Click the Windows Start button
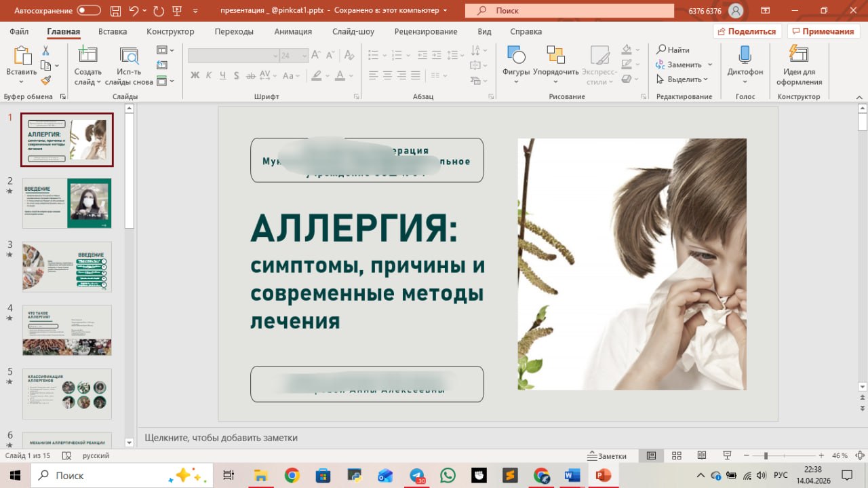The height and width of the screenshot is (488, 868). (15, 475)
